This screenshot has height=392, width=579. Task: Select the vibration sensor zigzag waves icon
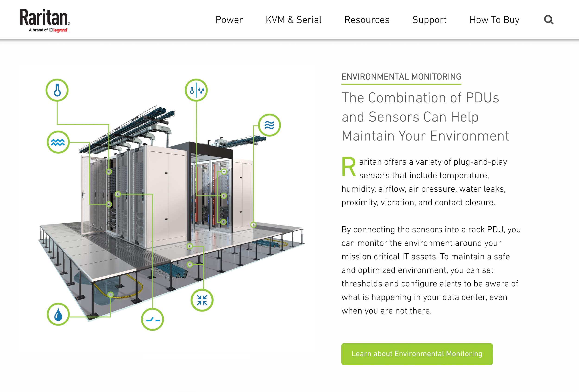(58, 142)
